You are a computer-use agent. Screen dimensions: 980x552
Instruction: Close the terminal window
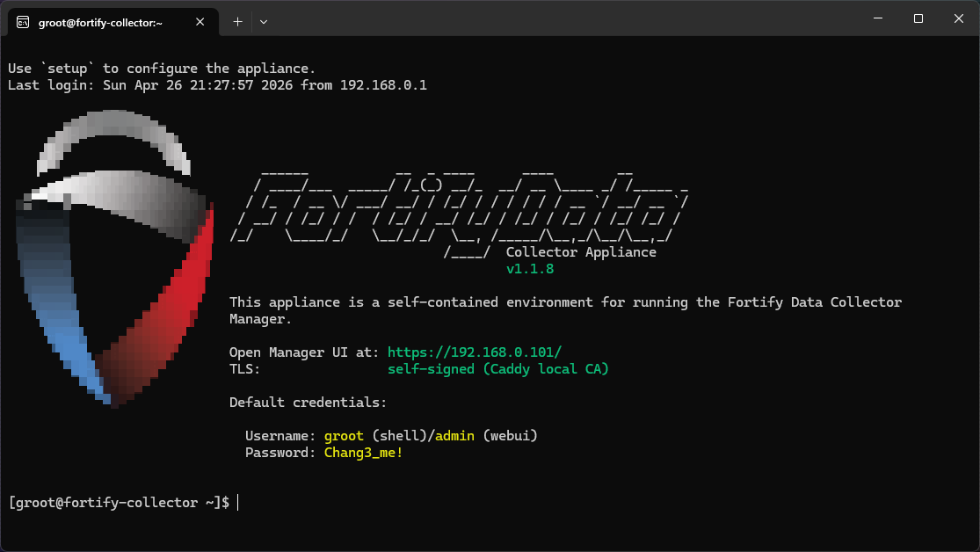(959, 18)
